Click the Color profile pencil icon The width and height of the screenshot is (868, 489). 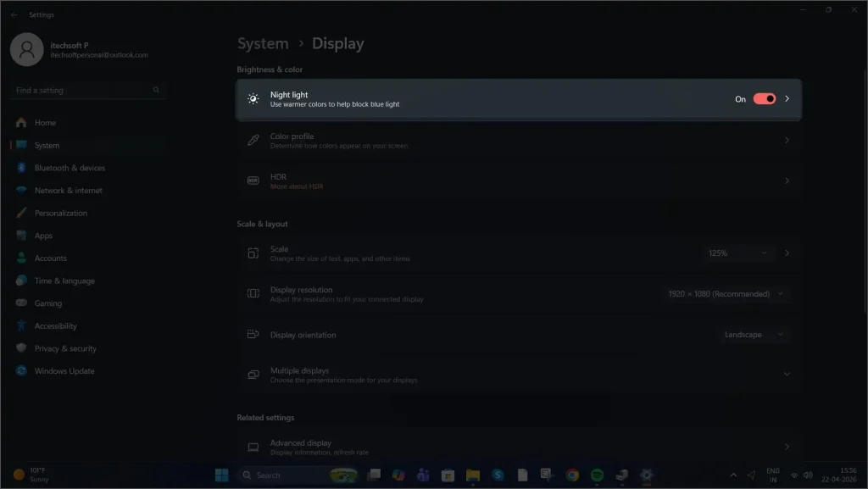[x=252, y=140]
